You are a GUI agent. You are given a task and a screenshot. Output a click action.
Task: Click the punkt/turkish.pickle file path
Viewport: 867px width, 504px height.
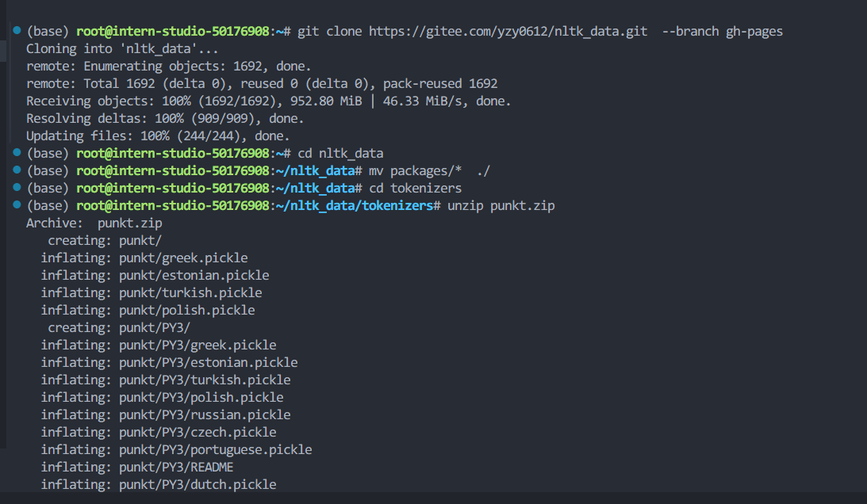click(190, 293)
